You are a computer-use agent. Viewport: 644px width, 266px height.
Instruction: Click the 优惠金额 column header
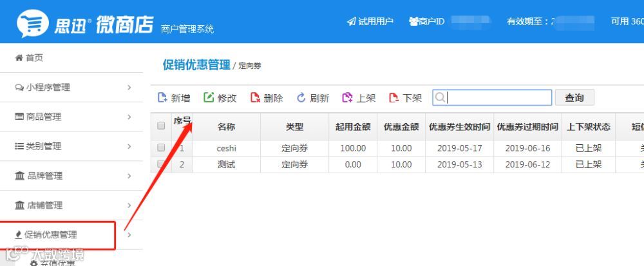pos(401,126)
